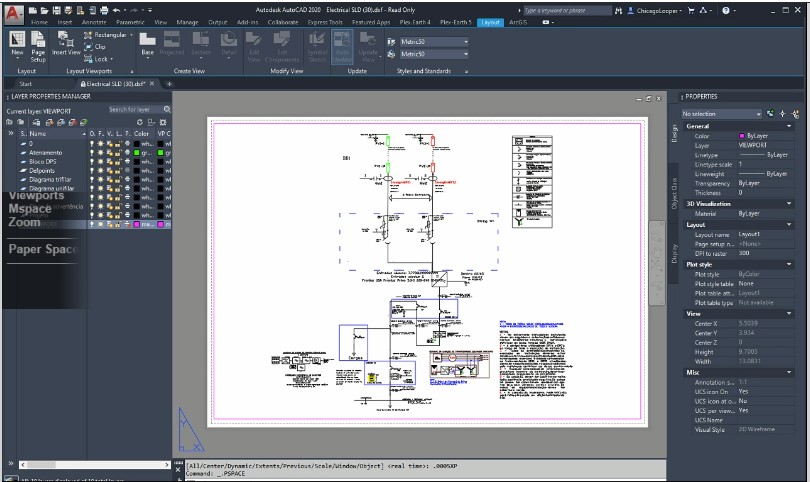
Task: Click Toggle PICKADD icon in Properties palette
Action: coord(770,113)
